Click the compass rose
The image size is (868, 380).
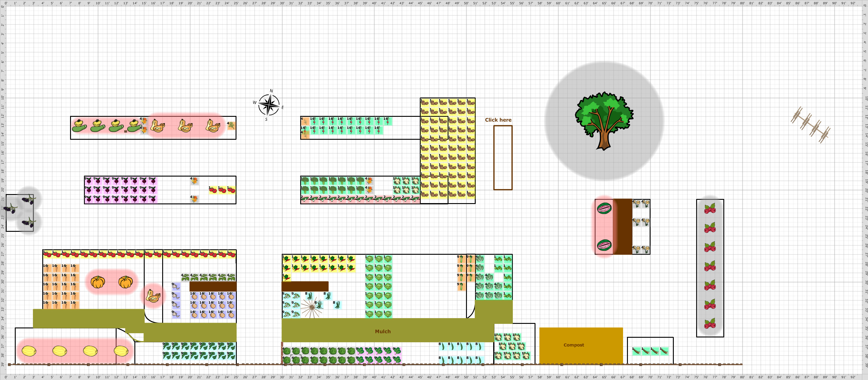(268, 105)
